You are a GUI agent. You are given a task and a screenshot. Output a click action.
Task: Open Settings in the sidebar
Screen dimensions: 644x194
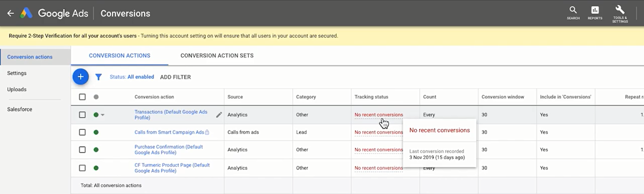click(x=17, y=73)
